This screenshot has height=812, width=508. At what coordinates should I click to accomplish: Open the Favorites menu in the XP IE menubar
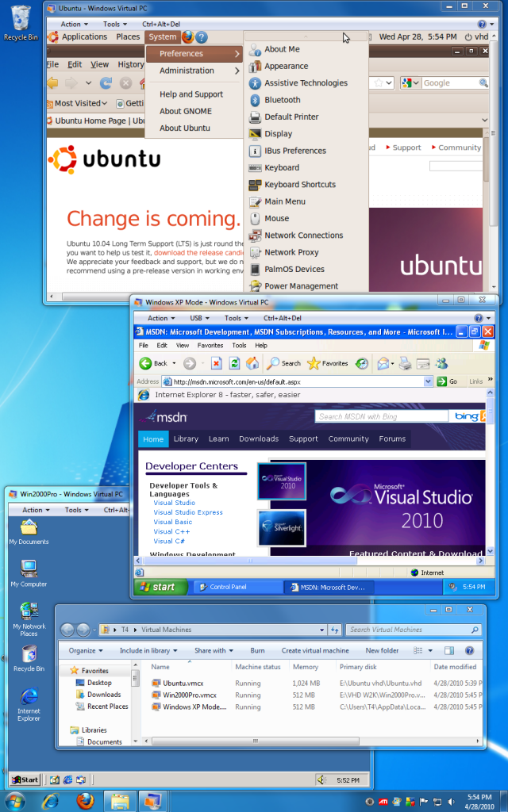tap(210, 346)
